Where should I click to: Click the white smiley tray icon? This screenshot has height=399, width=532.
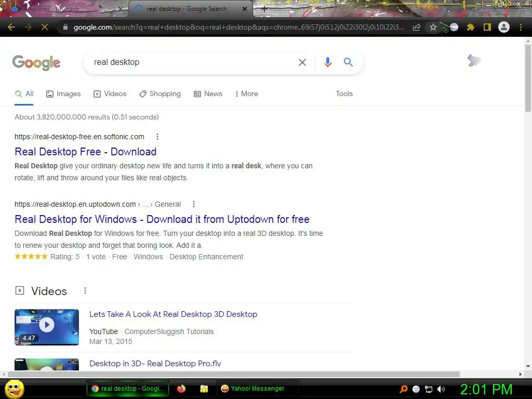(x=416, y=389)
